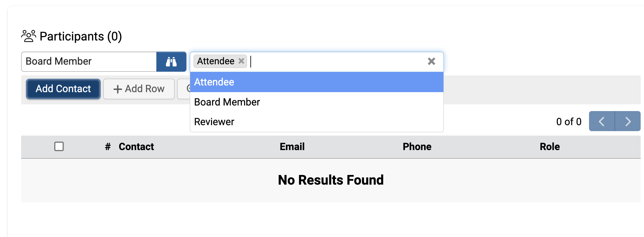This screenshot has height=237, width=644.
Task: Click inside the Board Member search field
Action: click(x=89, y=62)
